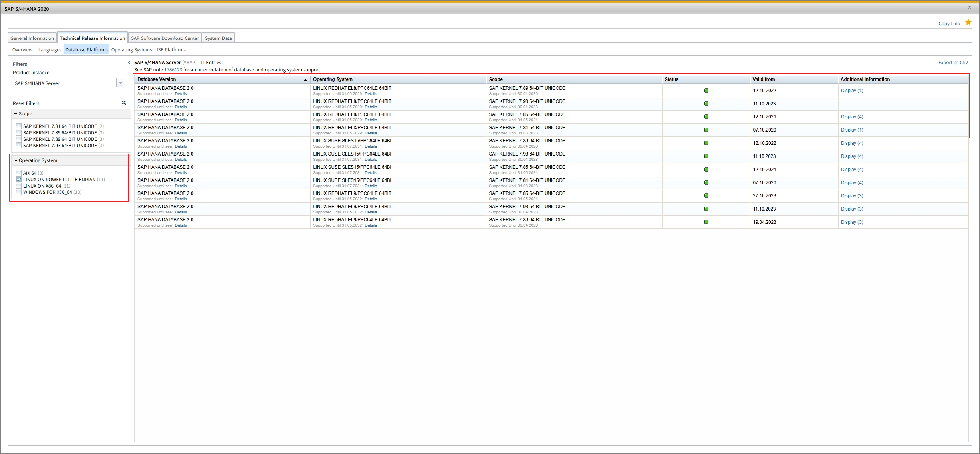
Task: Enable SAP KERNEL 7.93 64-BIT UNICODE filter
Action: (x=18, y=146)
